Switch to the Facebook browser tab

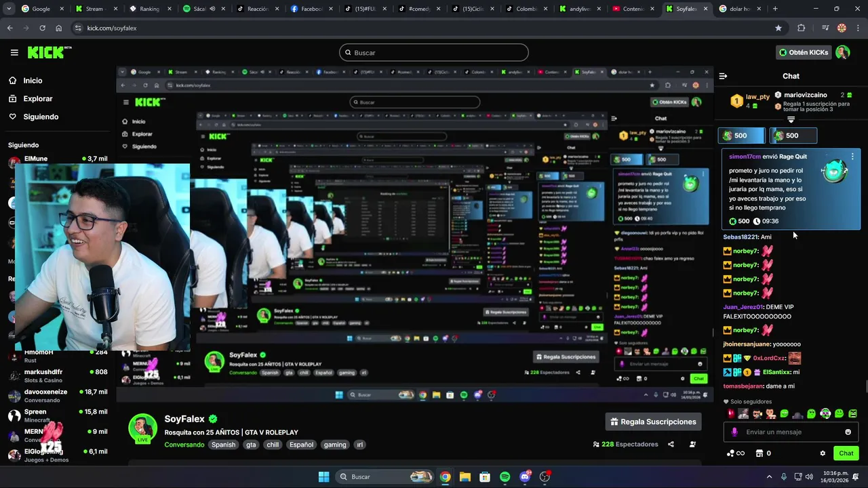tap(311, 9)
